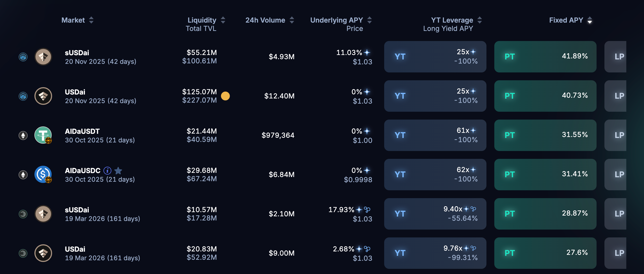Click the sparkle icon beside 11.03% APY

pos(367,53)
